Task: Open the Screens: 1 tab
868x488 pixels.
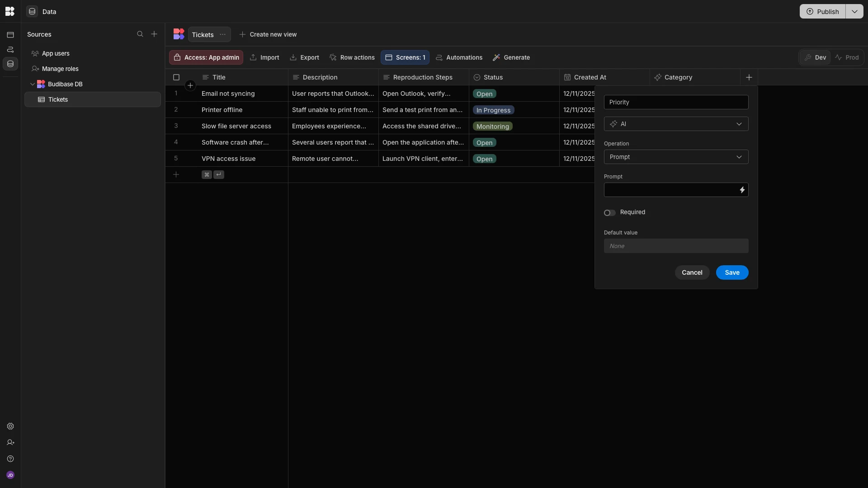Action: click(x=405, y=57)
